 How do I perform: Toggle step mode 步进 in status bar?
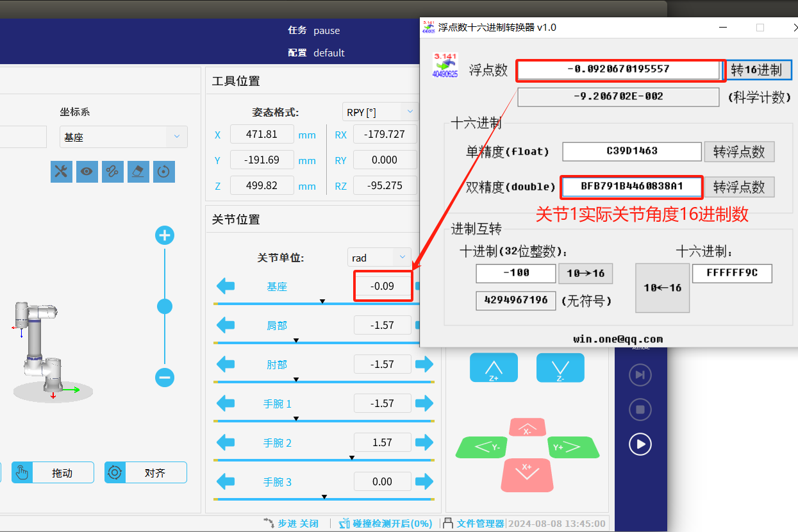pyautogui.click(x=292, y=524)
